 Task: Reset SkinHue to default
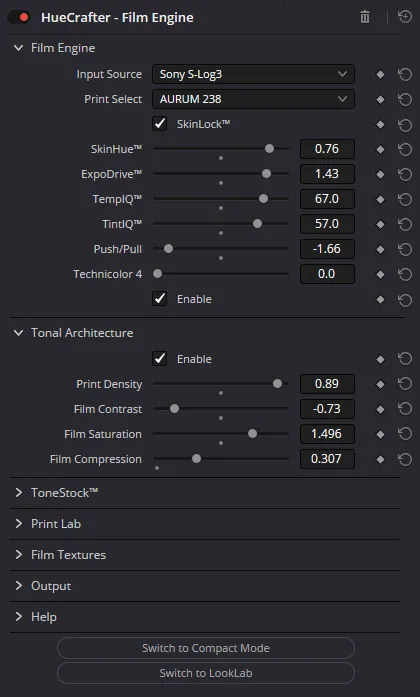pos(405,149)
